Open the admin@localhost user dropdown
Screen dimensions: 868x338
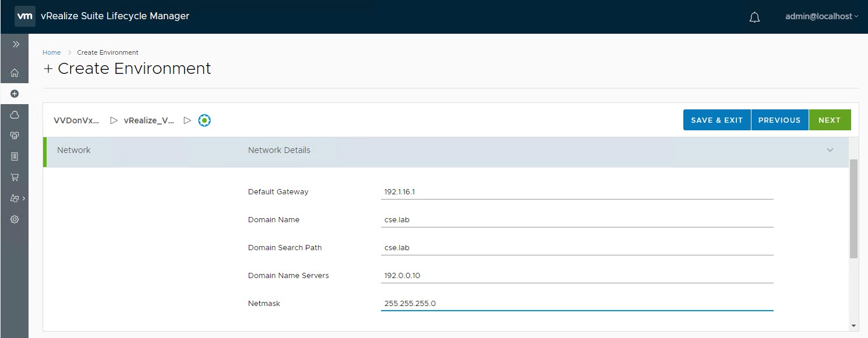tap(821, 17)
